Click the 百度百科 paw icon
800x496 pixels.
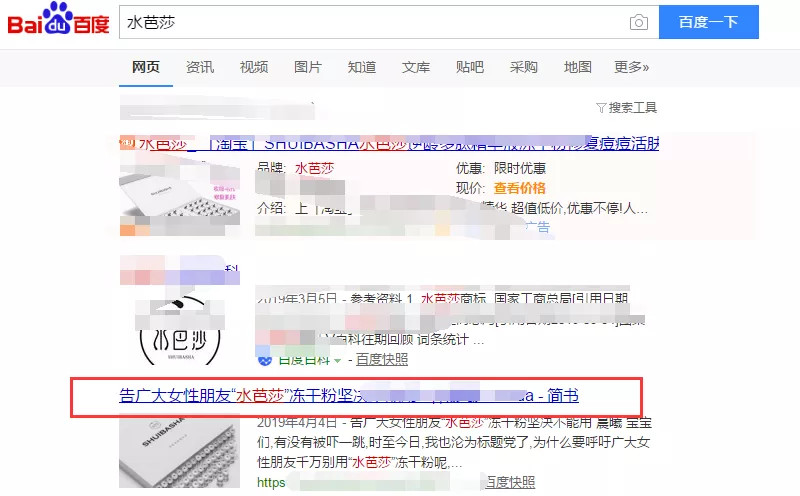pos(265,359)
